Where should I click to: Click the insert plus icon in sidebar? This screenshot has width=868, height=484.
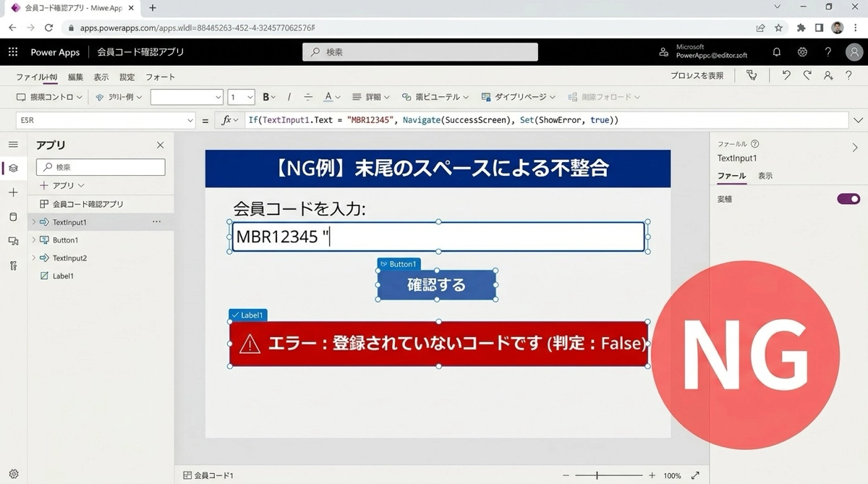13,192
